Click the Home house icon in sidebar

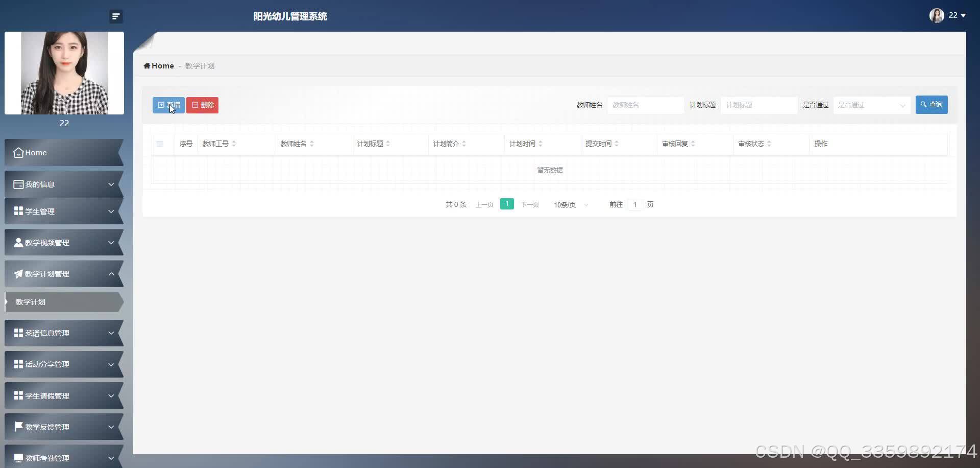18,152
